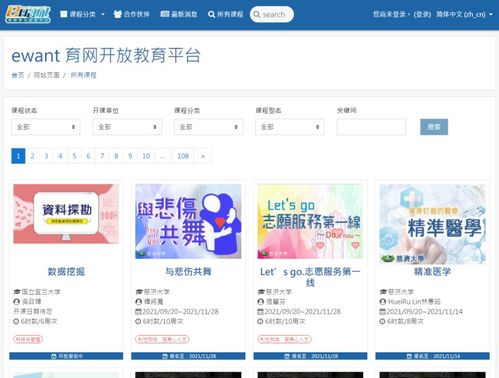Viewport: 499px width, 378px height.
Task: Click the magnifier icon in header search box
Action: pos(257,14)
